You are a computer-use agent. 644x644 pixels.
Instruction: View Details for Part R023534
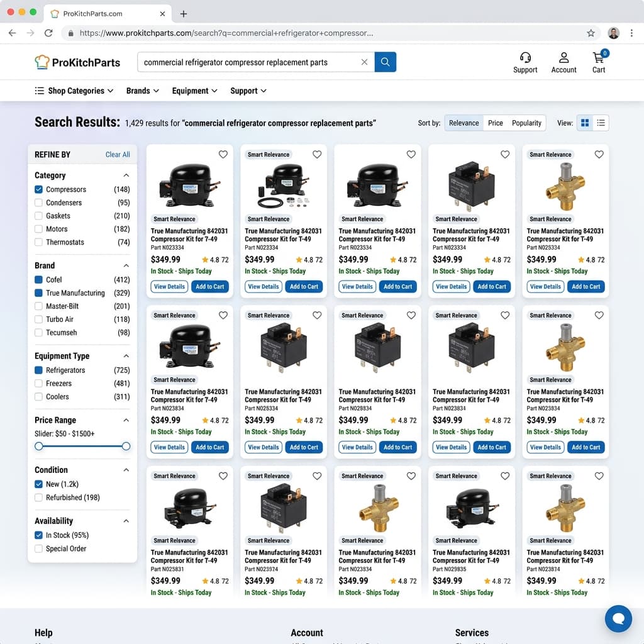(357, 287)
